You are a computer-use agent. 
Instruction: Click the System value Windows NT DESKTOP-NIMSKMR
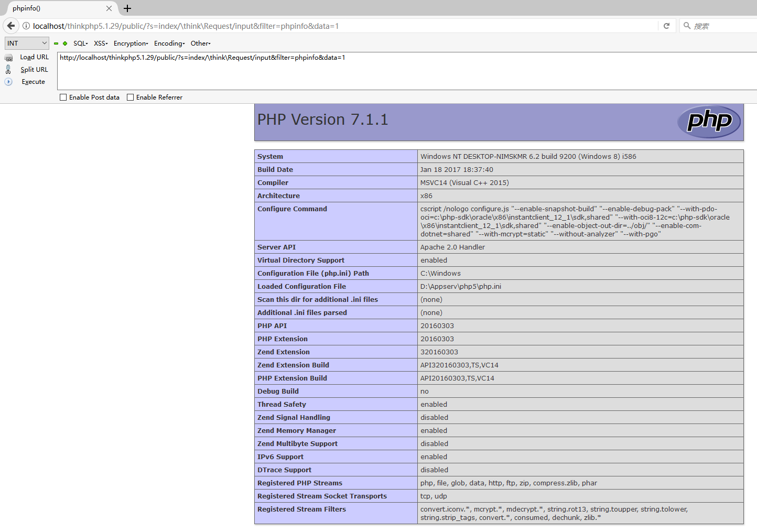528,156
